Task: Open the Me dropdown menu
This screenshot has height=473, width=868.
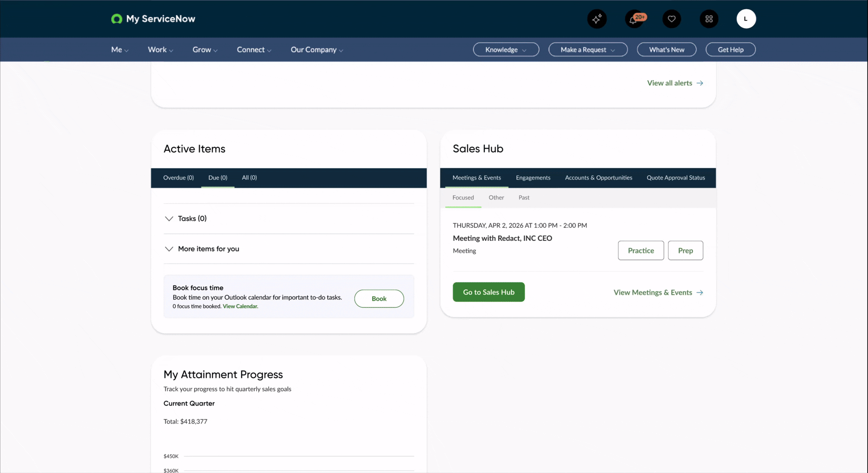Action: point(119,49)
